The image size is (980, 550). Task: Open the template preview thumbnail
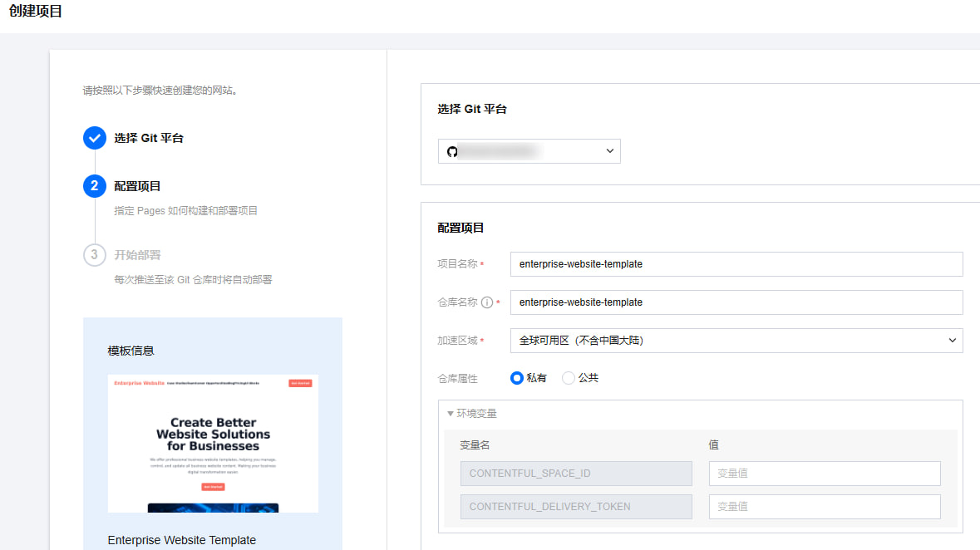(213, 443)
